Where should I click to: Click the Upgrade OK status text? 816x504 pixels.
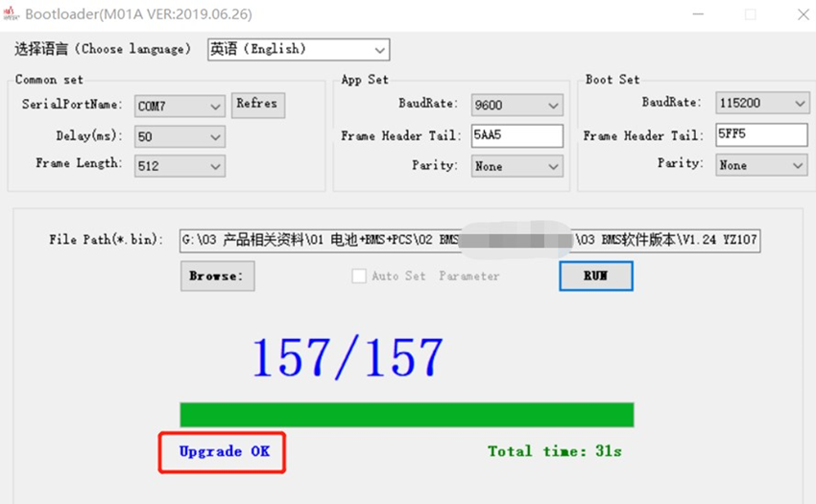coord(224,451)
